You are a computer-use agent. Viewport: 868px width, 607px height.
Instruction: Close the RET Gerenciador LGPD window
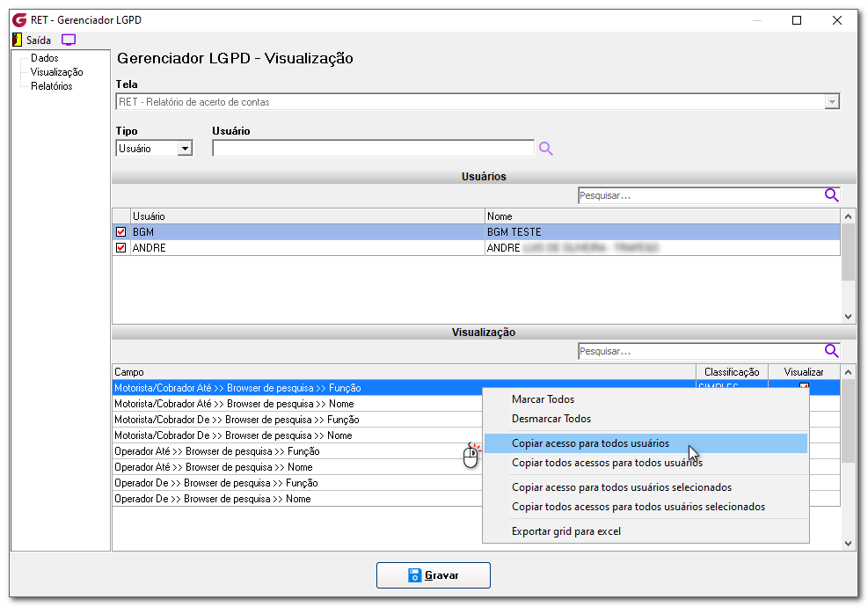click(x=837, y=20)
